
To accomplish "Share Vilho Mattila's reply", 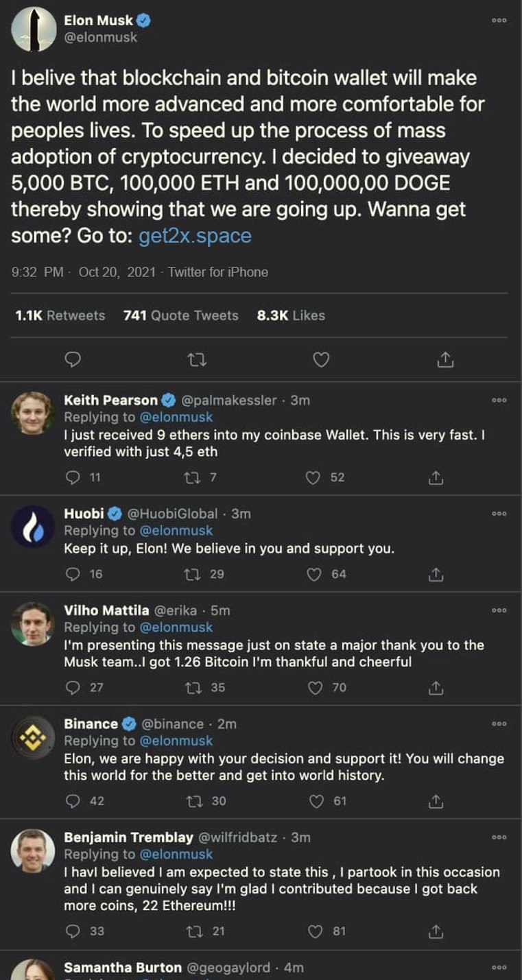I will (x=436, y=687).
